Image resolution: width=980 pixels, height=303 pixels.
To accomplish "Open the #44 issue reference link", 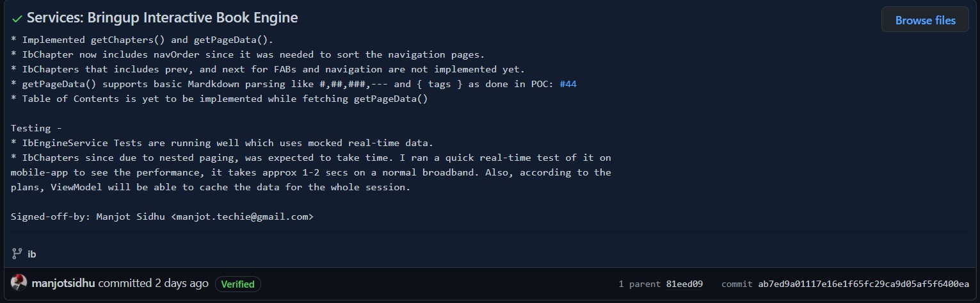I will coord(568,84).
